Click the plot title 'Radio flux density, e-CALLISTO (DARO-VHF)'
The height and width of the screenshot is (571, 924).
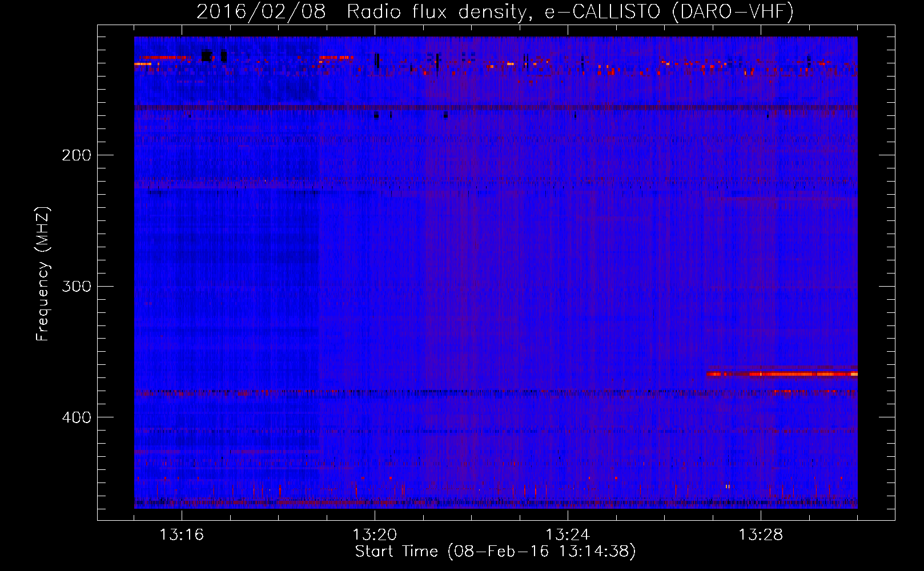tap(570, 11)
